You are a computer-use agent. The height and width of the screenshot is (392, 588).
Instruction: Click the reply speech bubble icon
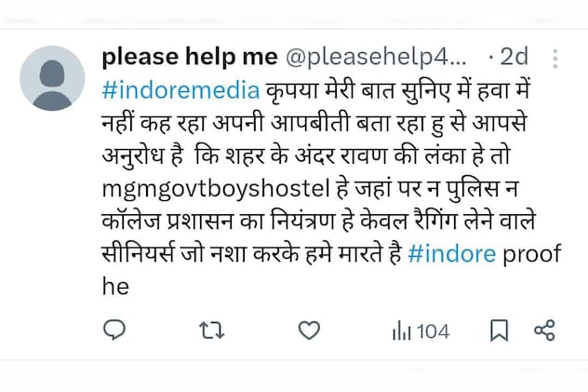tap(114, 330)
